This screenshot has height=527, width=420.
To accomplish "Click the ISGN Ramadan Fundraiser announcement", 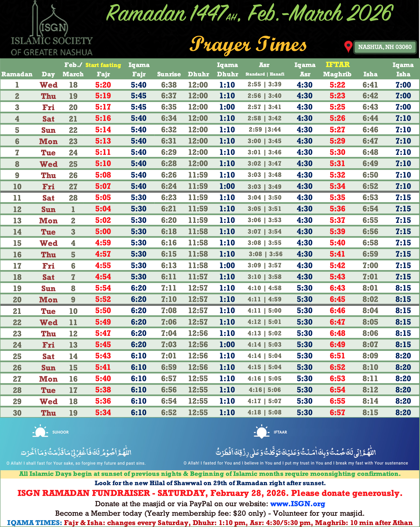I will pos(210,493).
